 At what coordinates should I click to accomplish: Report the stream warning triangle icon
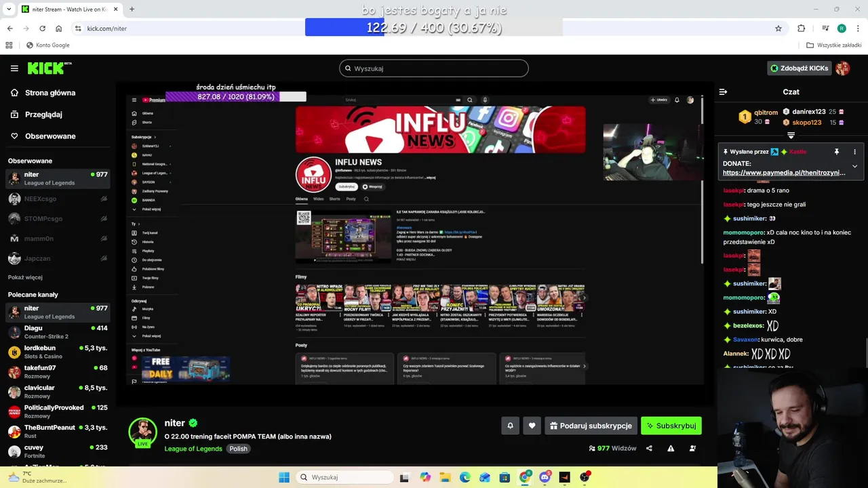point(671,448)
